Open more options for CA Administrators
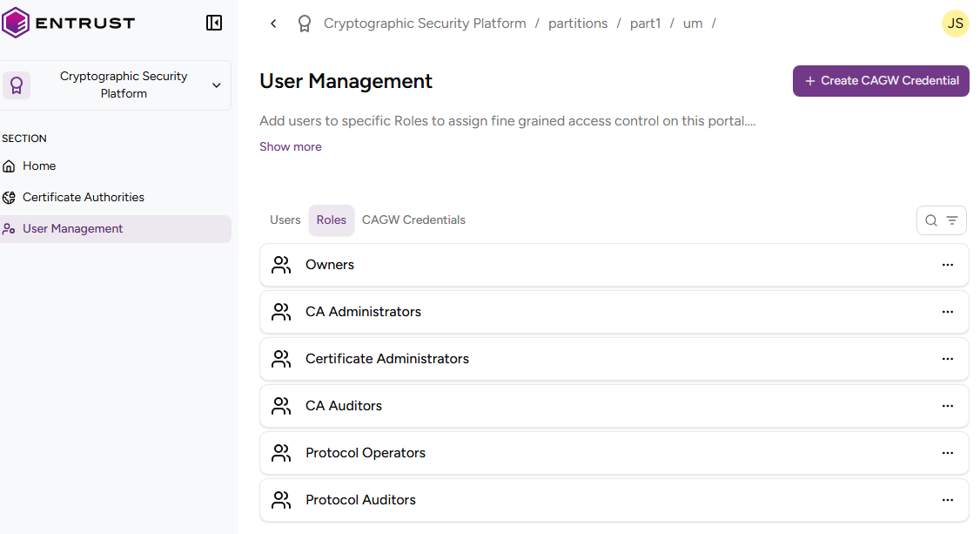Viewport: 980px width, 534px height. point(947,312)
